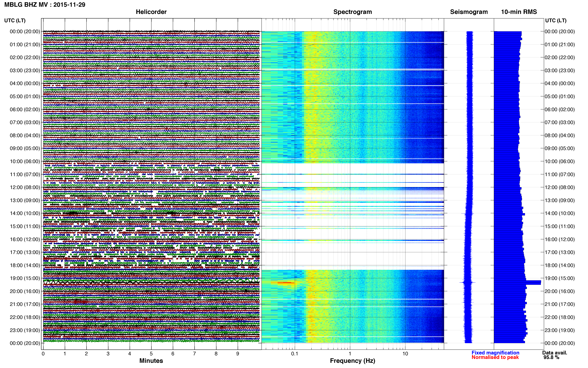The width and height of the screenshot is (588, 368).
Task: Click the left '01:00 (21:00)' time label
Action: coord(25,45)
